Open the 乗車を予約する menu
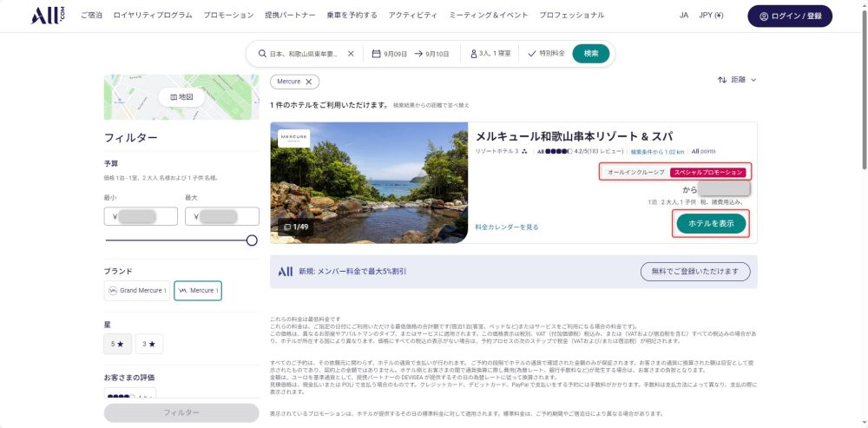868x428 pixels. (352, 16)
